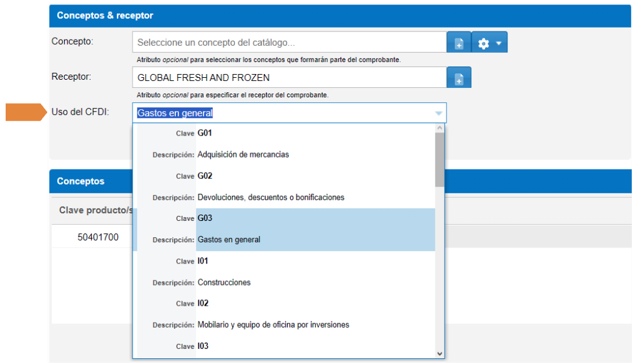Screen dimensions: 635x364
Task: Click the Receptor field with GLOBAL FRESH AND FROZEN
Action: [x=289, y=78]
